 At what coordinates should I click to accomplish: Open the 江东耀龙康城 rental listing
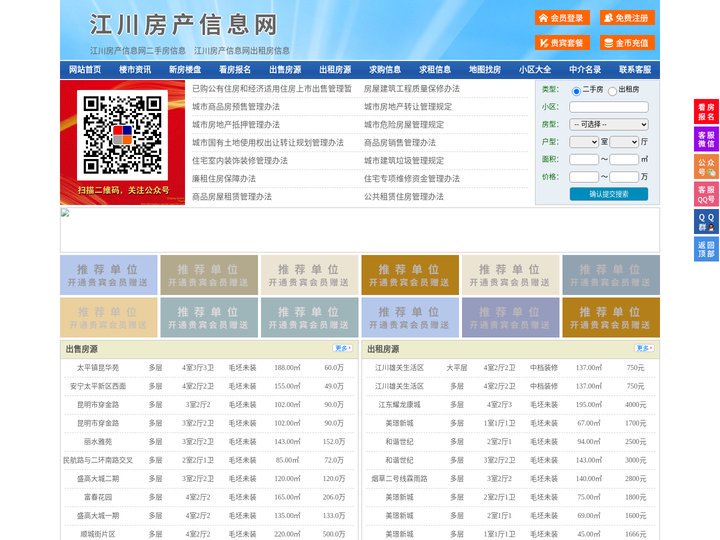click(399, 405)
